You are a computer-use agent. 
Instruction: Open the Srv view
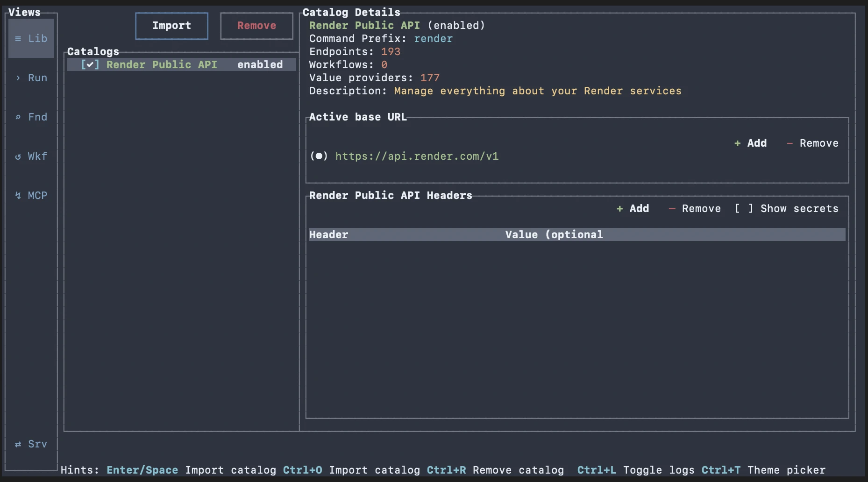pyautogui.click(x=31, y=444)
